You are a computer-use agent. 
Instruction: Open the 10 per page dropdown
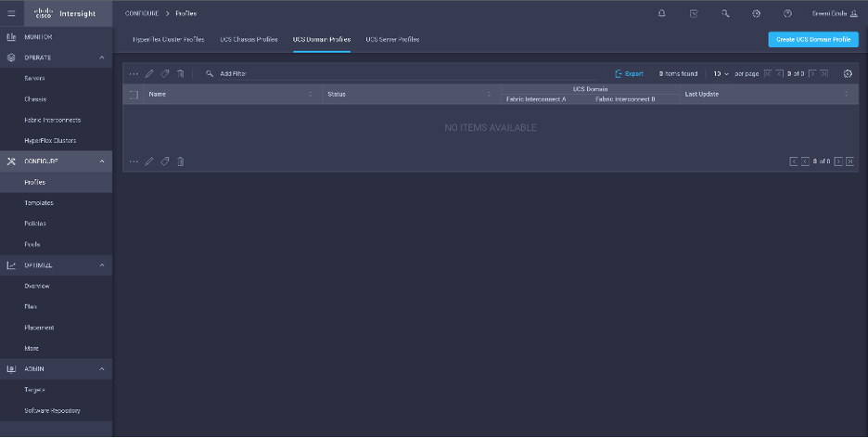[721, 73]
